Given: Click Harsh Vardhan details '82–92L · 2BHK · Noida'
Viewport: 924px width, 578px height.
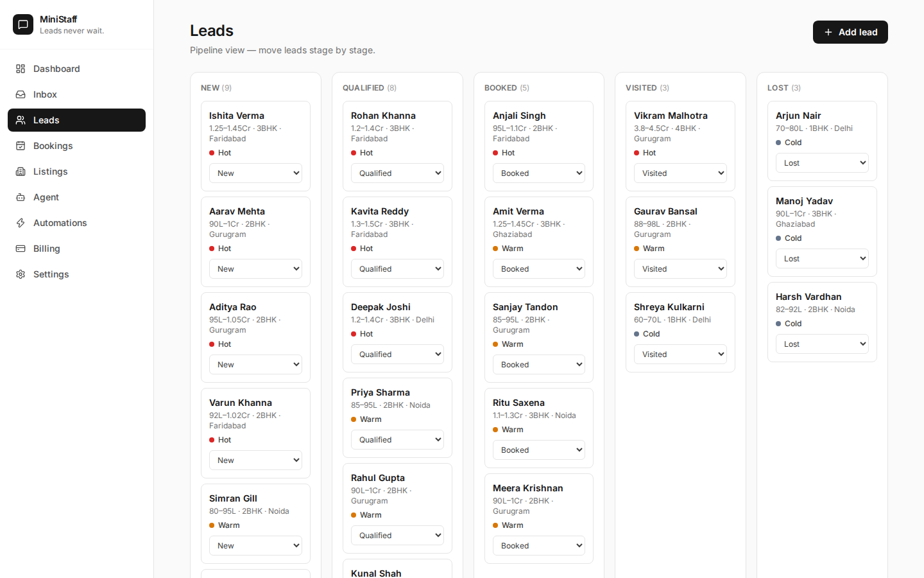Looking at the screenshot, I should [815, 310].
